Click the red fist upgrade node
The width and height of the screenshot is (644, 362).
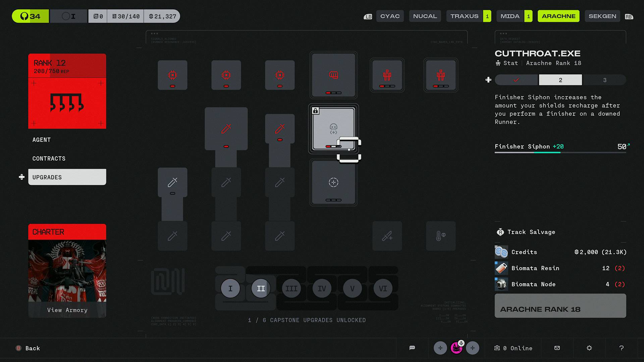tap(333, 75)
